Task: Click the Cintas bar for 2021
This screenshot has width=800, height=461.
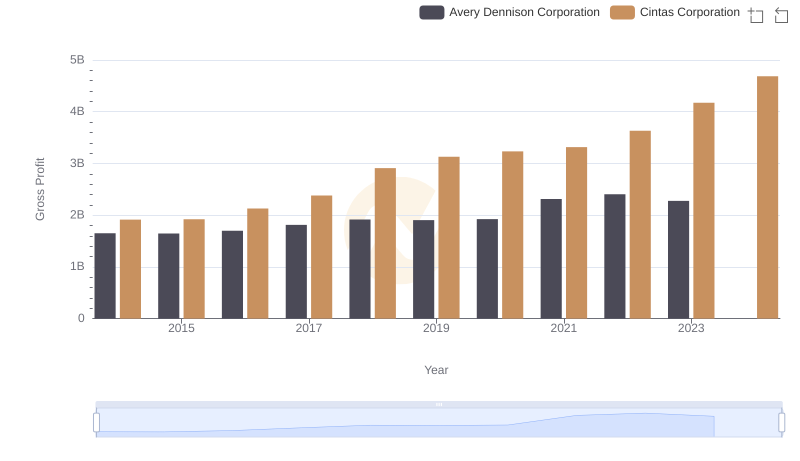Action: [576, 233]
